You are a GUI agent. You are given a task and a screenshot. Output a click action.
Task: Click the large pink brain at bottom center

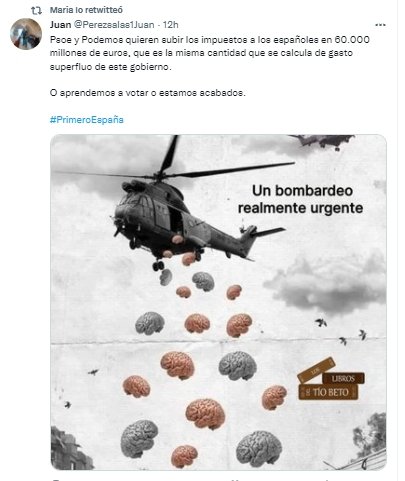click(205, 414)
